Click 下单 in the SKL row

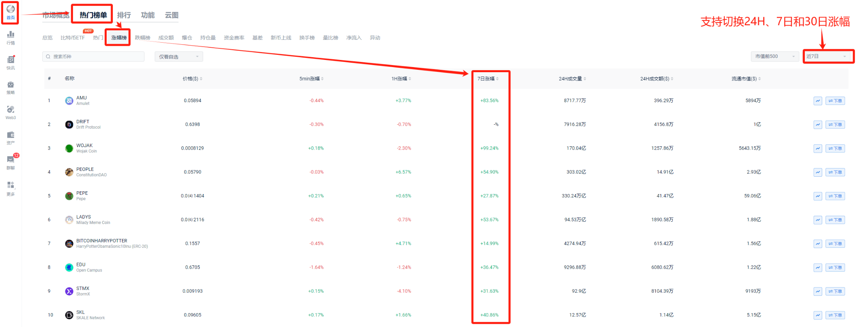point(835,315)
